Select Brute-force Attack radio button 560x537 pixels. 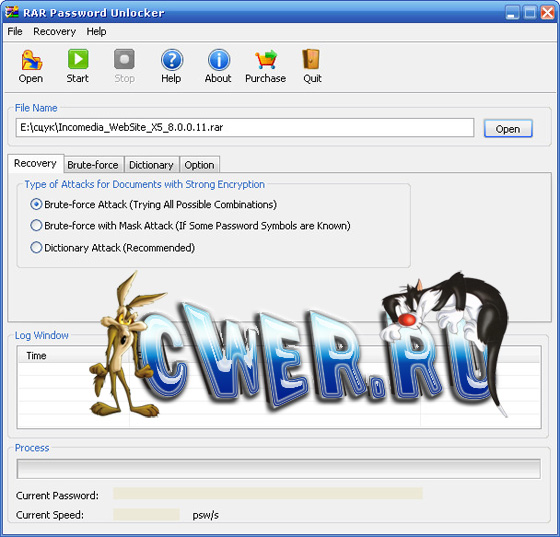36,204
